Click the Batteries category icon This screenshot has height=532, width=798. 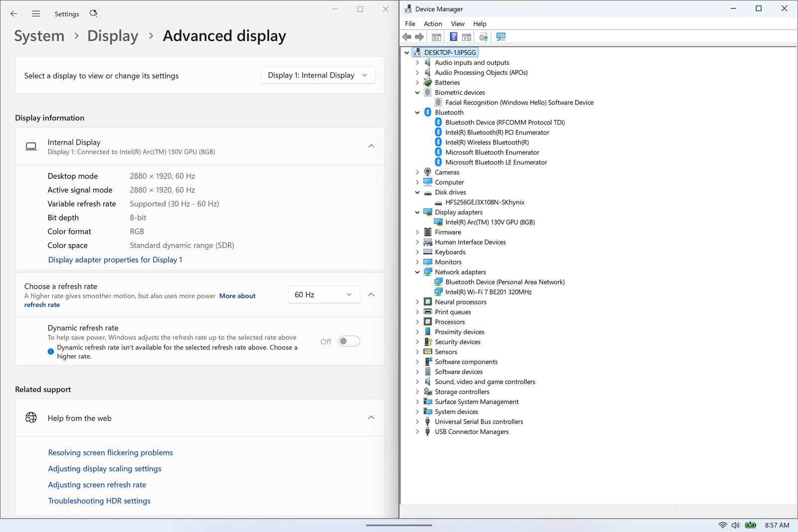coord(427,82)
